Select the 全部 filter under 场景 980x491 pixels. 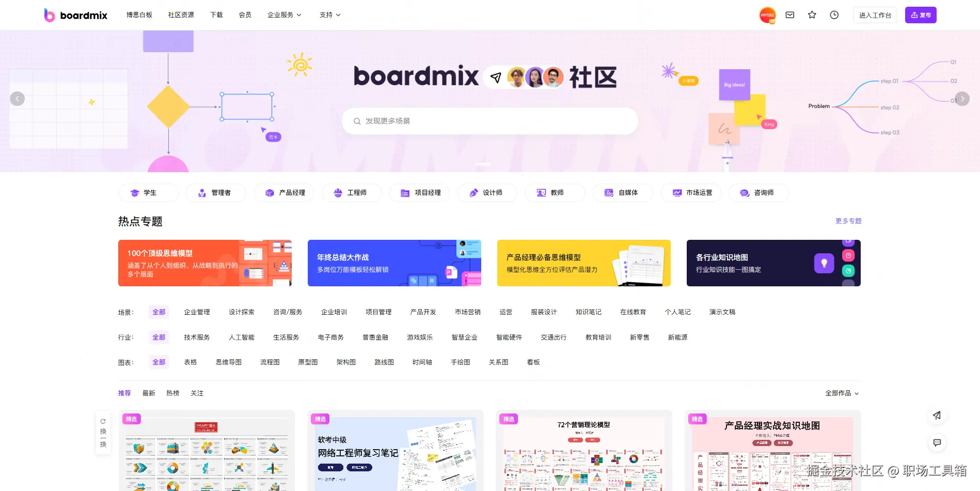(x=159, y=312)
